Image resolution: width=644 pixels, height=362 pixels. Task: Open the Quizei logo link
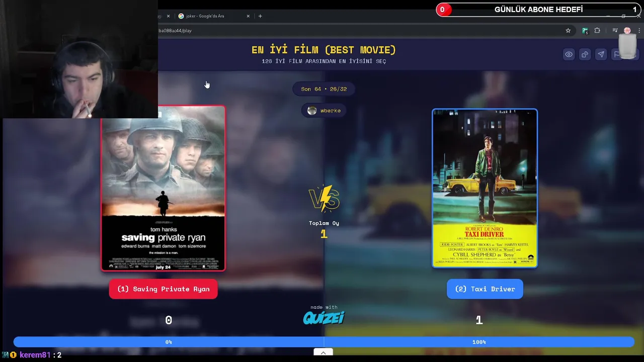(324, 318)
